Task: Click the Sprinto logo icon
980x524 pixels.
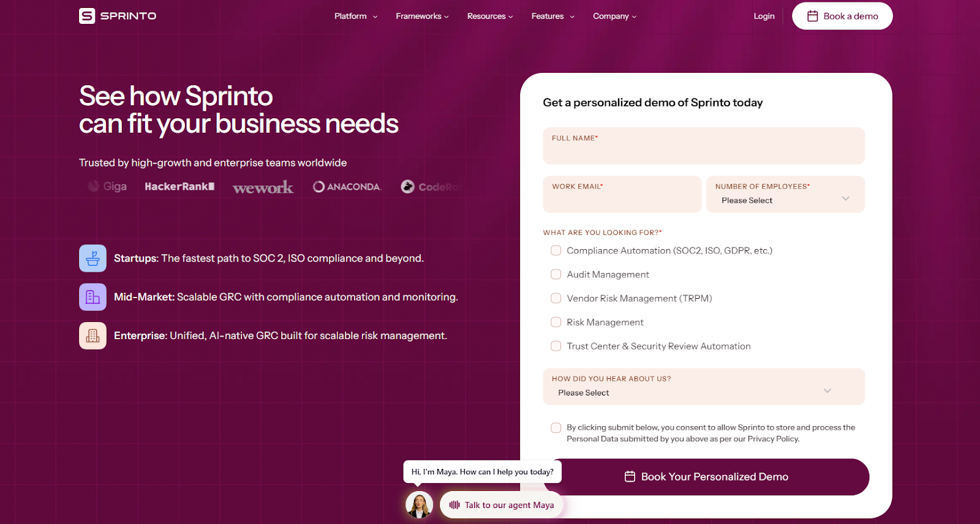Action: click(x=87, y=16)
